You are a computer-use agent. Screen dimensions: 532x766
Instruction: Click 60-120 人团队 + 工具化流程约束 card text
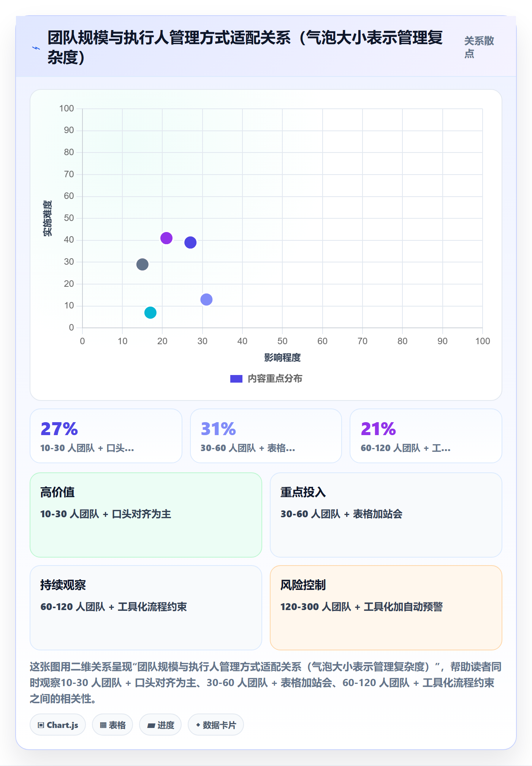pyautogui.click(x=114, y=607)
